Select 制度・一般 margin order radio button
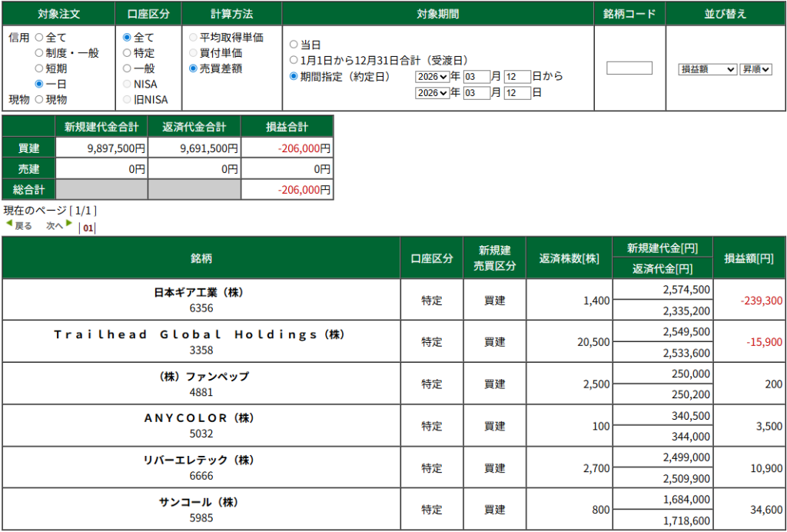787x532 pixels. [x=39, y=53]
